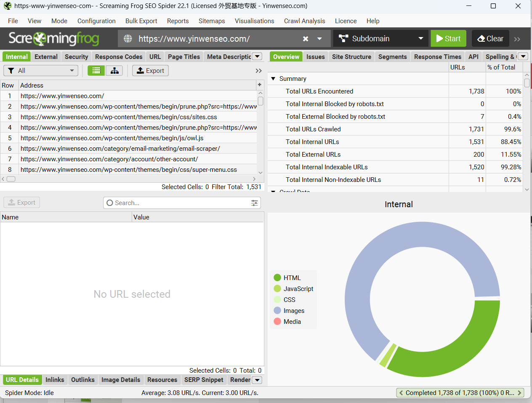The height and width of the screenshot is (403, 532).
Task: Add a column with the plus icon
Action: coord(260,85)
